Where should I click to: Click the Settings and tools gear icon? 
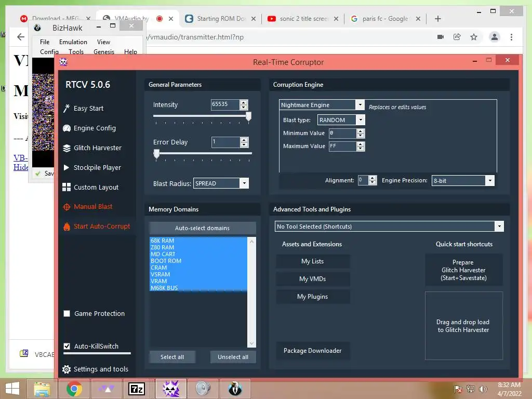(66, 369)
